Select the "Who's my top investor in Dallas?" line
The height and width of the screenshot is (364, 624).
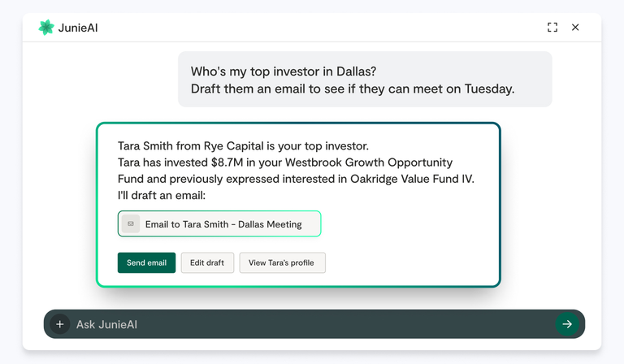pos(284,71)
